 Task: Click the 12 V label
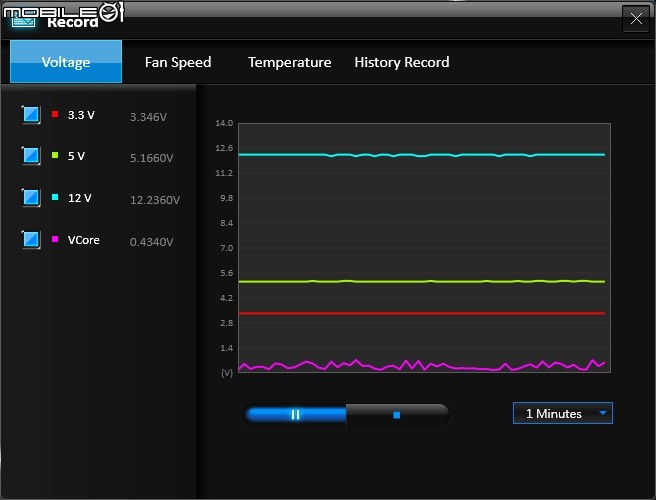(x=79, y=198)
